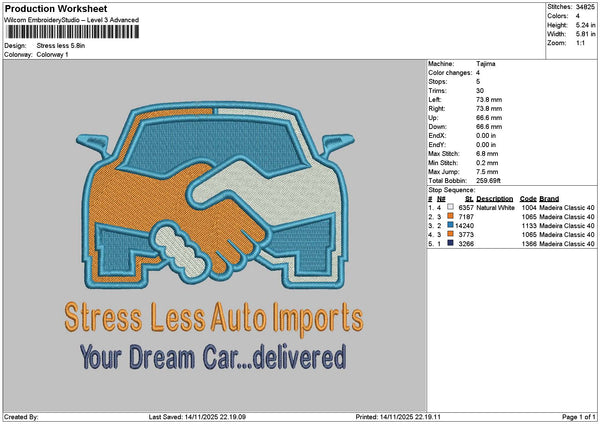Click the Production Worksheet title
The height and width of the screenshot is (424, 600).
47,8
